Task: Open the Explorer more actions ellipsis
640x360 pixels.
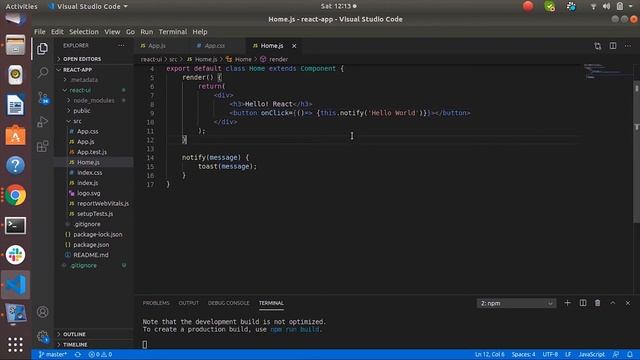Action: click(121, 45)
